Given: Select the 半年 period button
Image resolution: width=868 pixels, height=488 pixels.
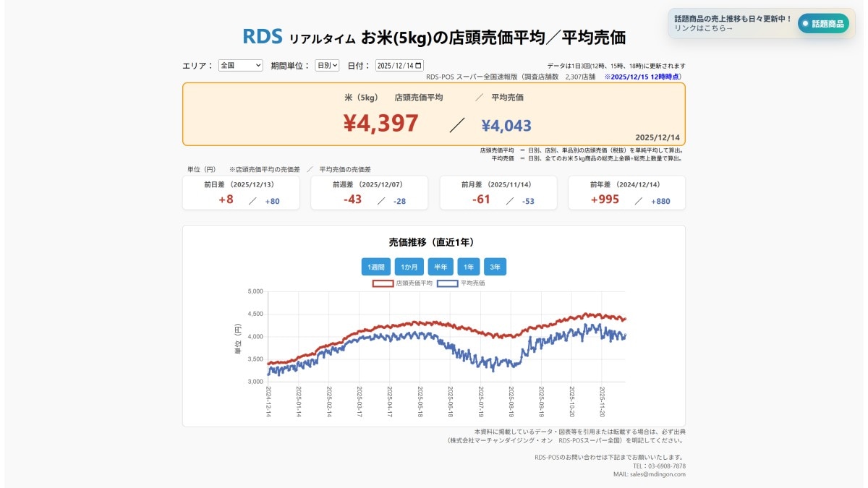Looking at the screenshot, I should (x=441, y=267).
